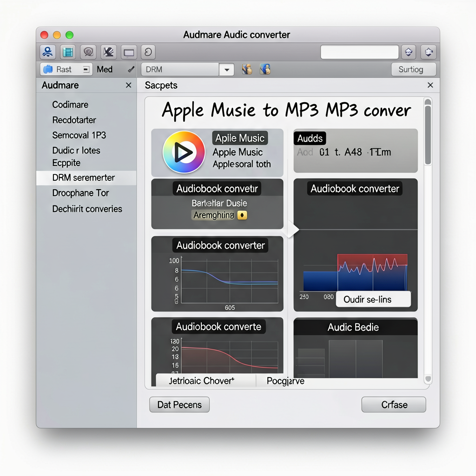Click the waveform chart in right Audiobook card
Image resolution: width=476 pixels, height=476 pixels.
(355, 272)
